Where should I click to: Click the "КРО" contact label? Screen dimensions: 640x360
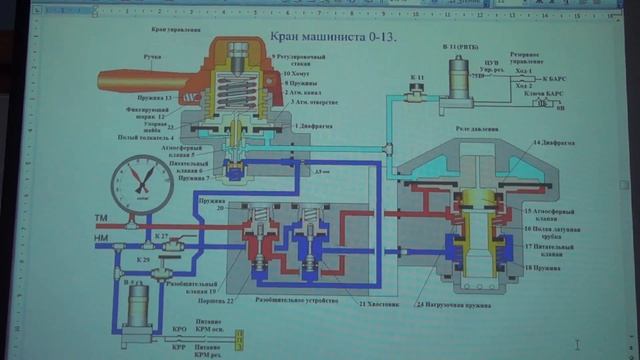coord(179,329)
